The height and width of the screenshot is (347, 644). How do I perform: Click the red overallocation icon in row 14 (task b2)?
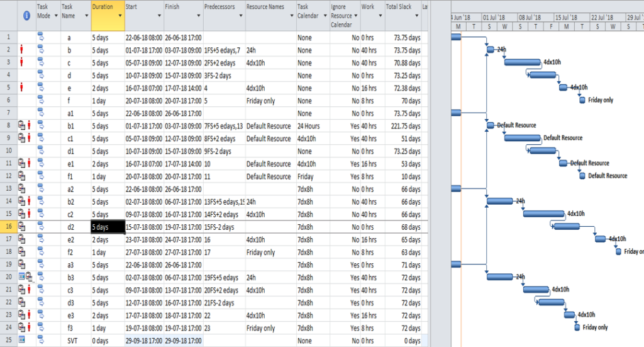pyautogui.click(x=29, y=202)
